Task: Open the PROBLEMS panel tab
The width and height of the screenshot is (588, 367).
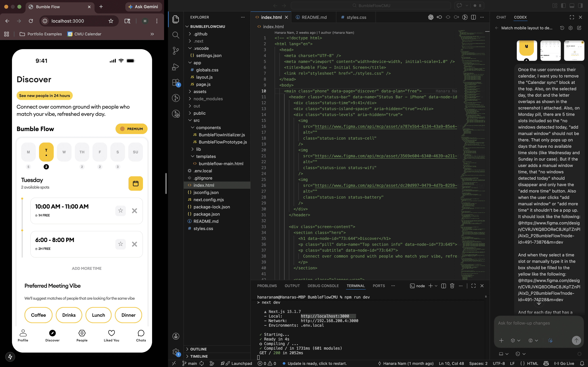Action: coord(267,286)
